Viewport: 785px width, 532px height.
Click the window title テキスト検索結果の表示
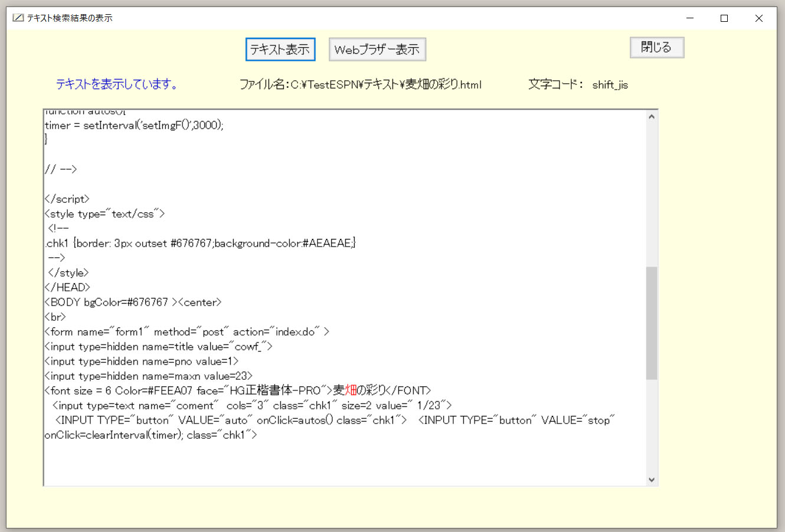pyautogui.click(x=70, y=18)
